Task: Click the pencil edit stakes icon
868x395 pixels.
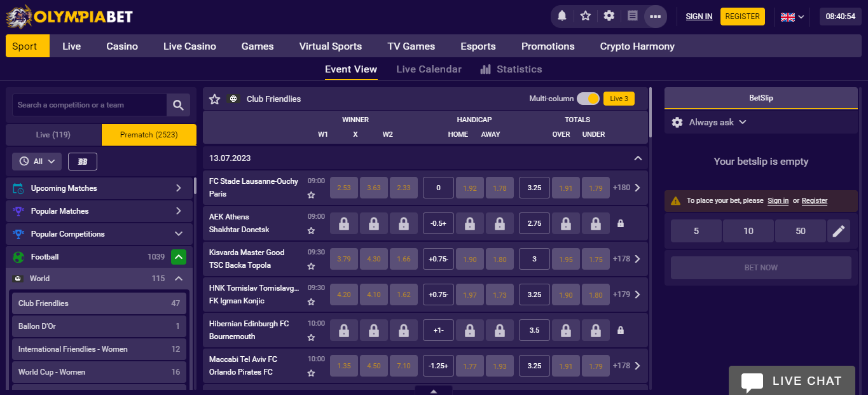Action: pos(839,231)
